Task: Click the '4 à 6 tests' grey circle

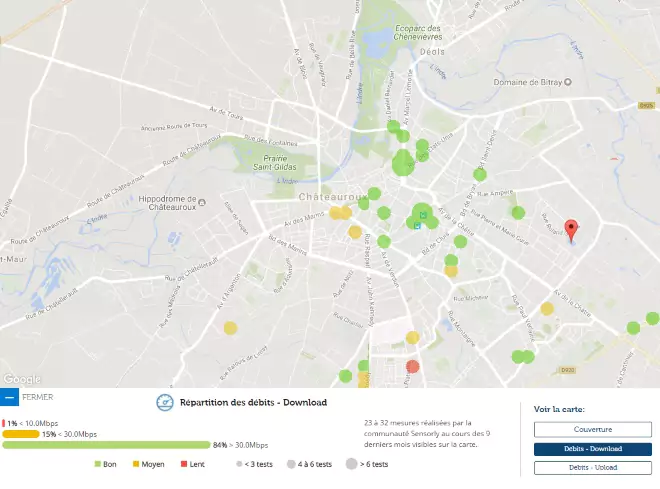Action: [x=291, y=464]
